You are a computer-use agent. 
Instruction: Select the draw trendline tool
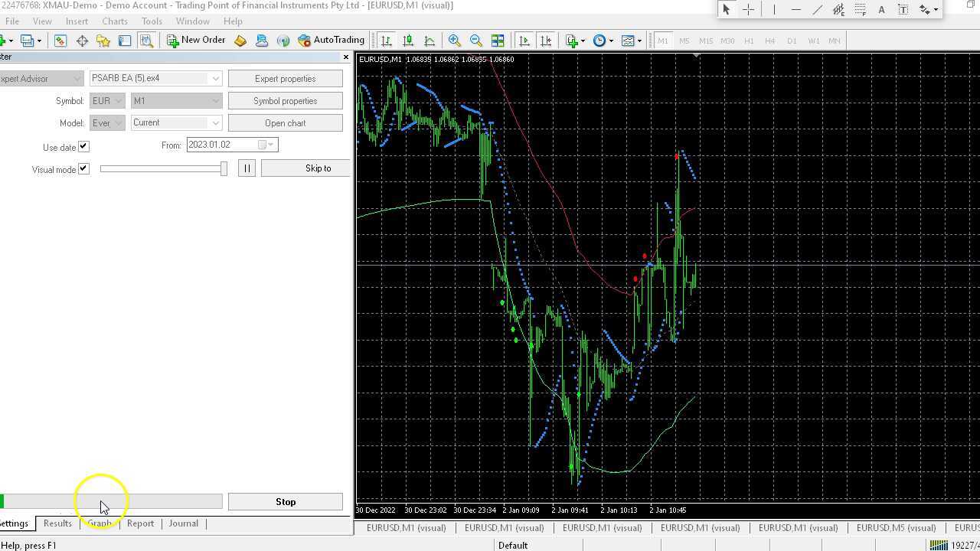(x=817, y=9)
